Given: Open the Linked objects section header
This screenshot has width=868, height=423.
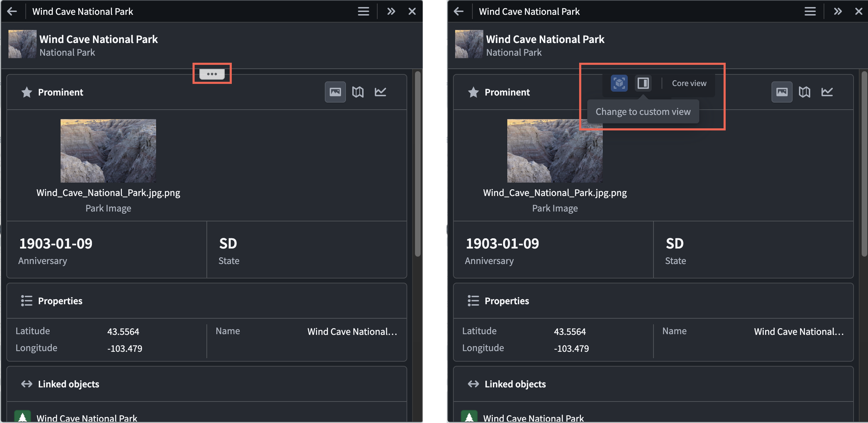Looking at the screenshot, I should click(69, 384).
